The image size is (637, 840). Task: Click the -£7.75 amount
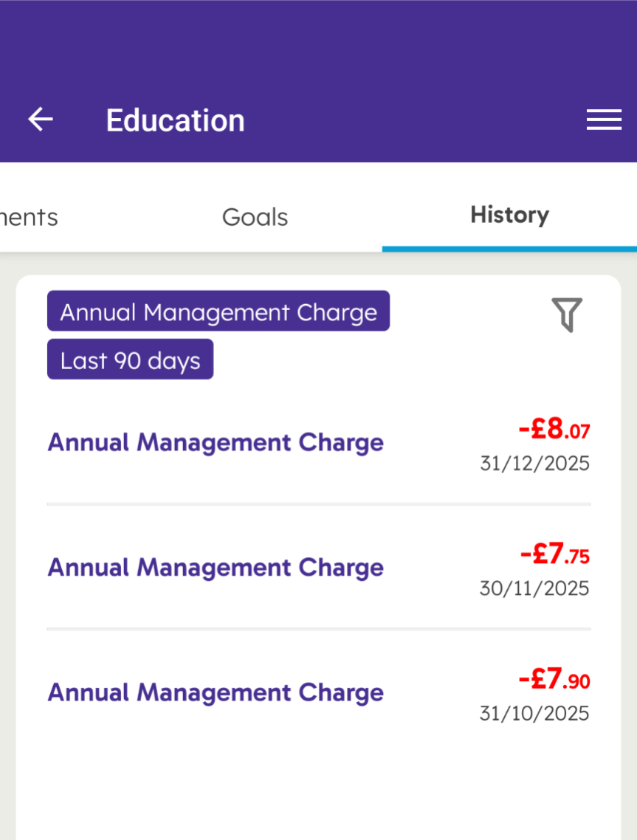click(x=554, y=554)
